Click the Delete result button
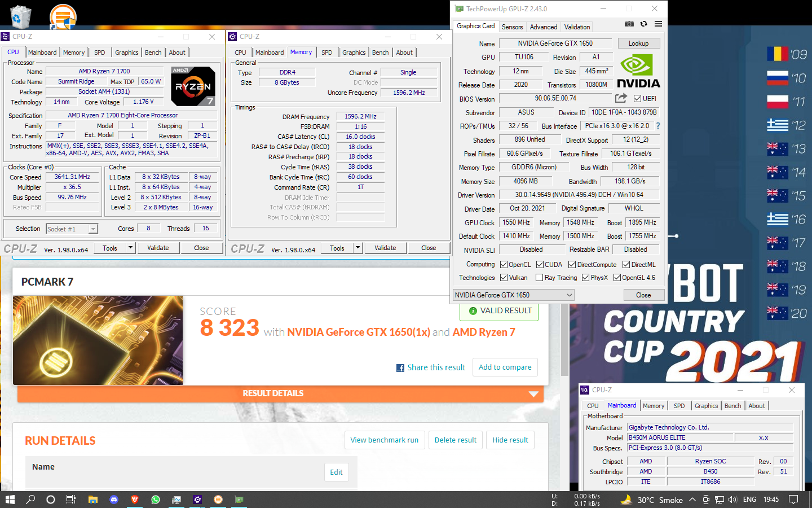The height and width of the screenshot is (508, 812). (x=456, y=440)
